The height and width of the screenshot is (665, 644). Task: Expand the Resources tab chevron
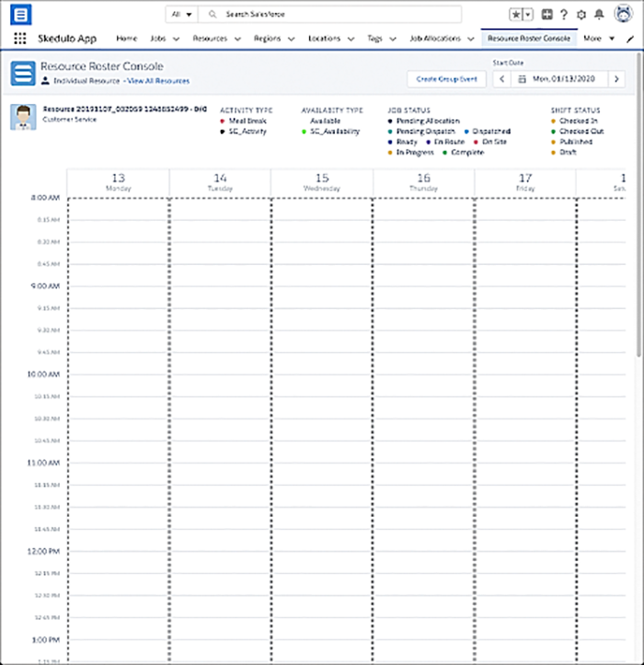coord(237,39)
